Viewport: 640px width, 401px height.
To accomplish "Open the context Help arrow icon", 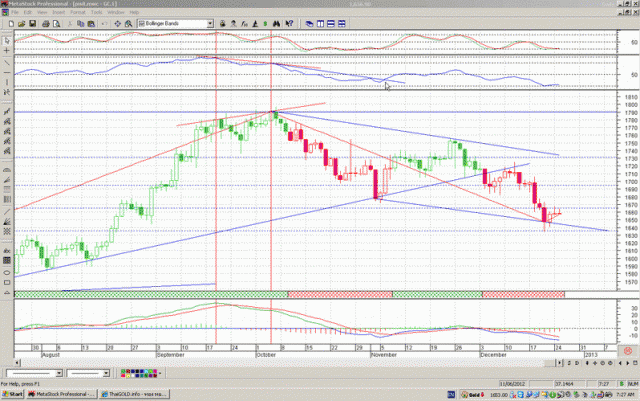I will (289, 24).
